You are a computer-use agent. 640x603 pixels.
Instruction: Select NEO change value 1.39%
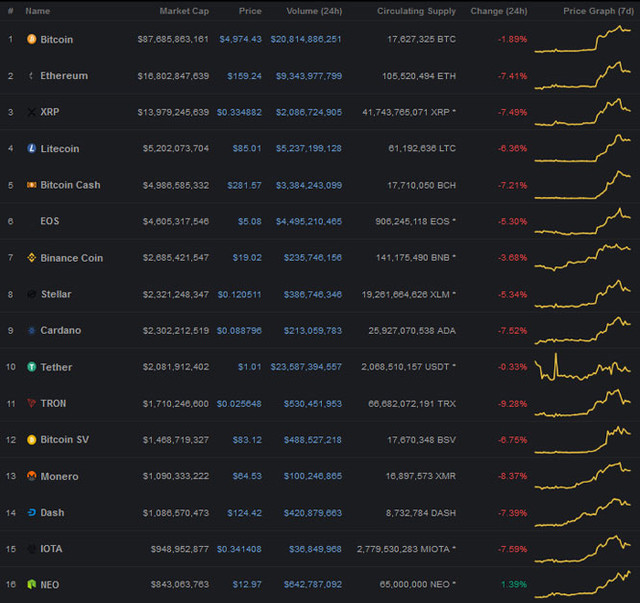click(514, 585)
